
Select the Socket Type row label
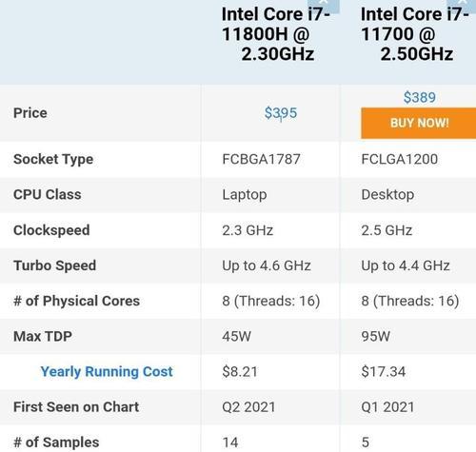coord(53,159)
